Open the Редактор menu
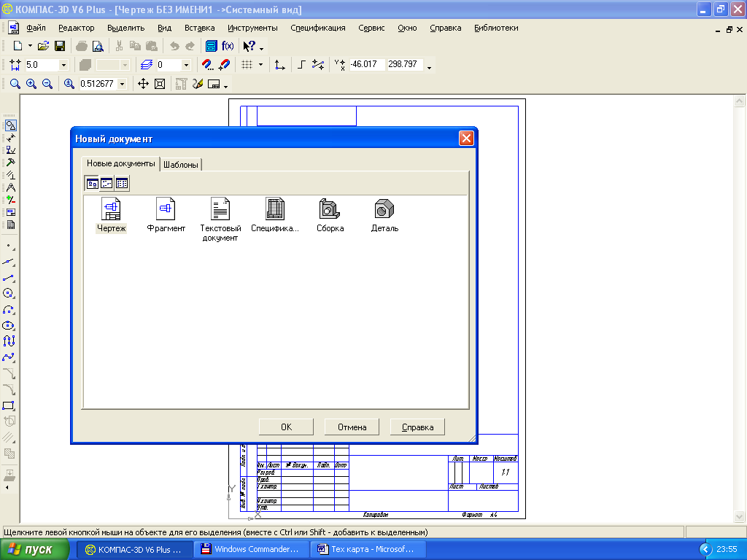Screen dimensions: 747x560 76,28
